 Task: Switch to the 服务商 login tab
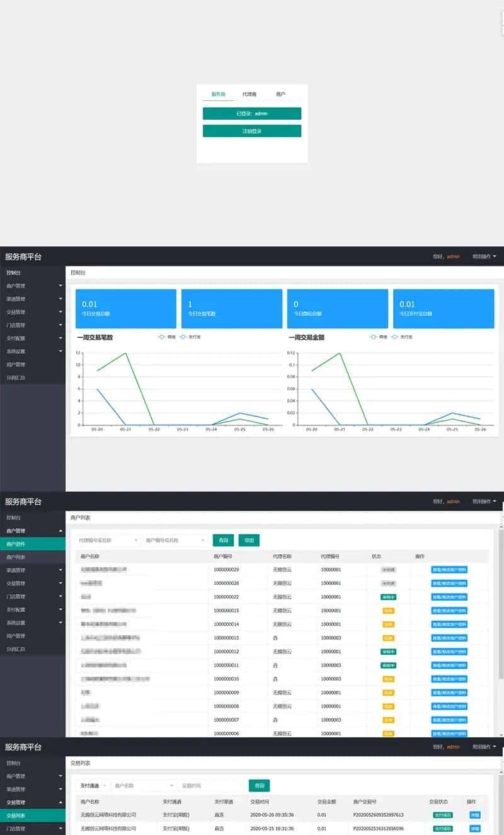pos(218,94)
